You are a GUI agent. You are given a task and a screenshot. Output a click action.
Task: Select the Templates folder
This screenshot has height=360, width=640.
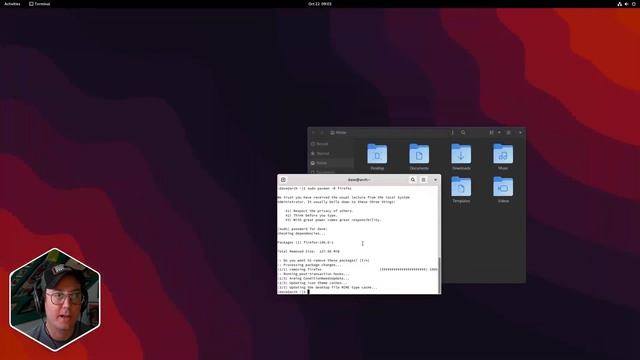coord(461,190)
